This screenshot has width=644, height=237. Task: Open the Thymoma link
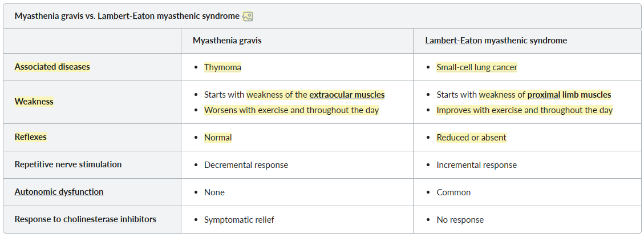tap(222, 67)
